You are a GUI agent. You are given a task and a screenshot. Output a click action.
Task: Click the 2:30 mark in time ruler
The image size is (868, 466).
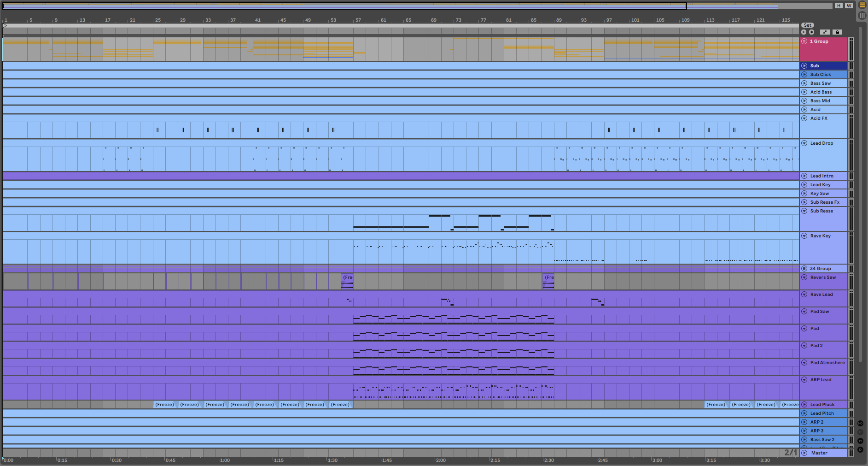point(549,460)
